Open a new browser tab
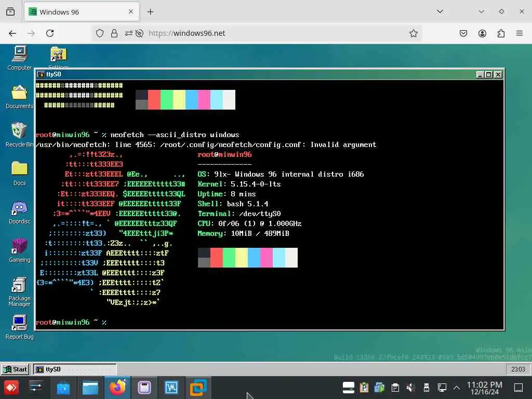Screen dimensions: 532x399 click(x=150, y=12)
